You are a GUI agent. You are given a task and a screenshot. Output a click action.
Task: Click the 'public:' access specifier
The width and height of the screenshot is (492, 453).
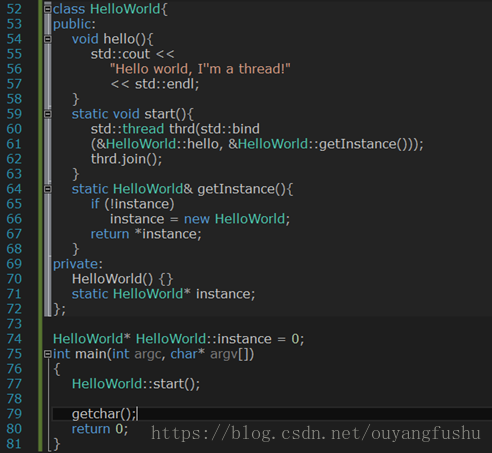74,24
